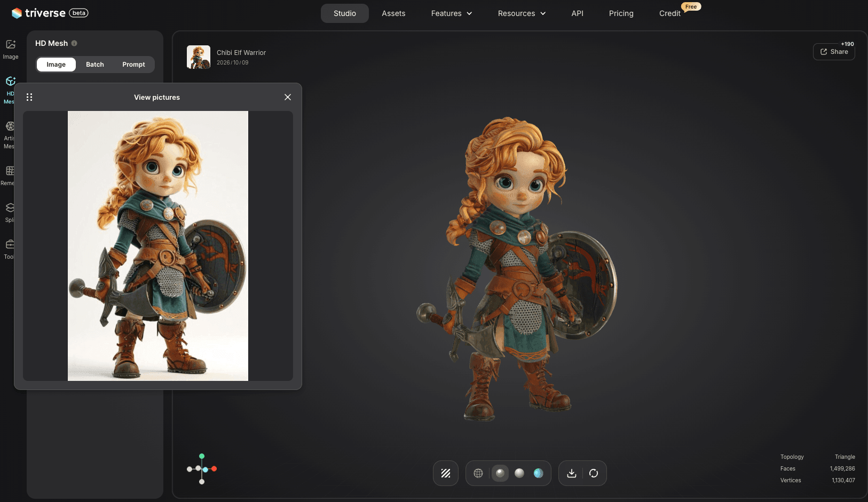This screenshot has width=868, height=502.
Task: Open the Studio tab
Action: (345, 13)
